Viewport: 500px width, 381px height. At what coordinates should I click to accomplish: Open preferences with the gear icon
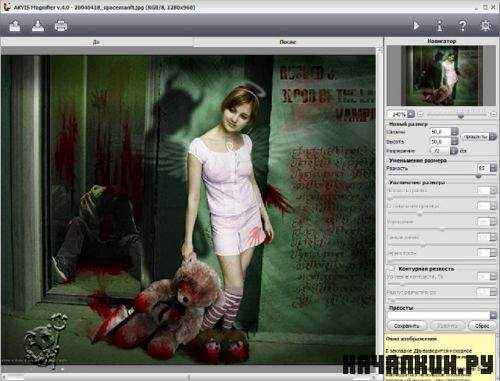[486, 26]
